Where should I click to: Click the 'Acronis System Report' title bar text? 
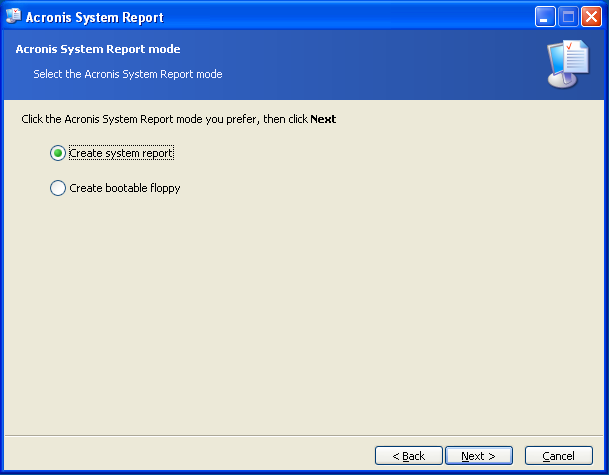(x=94, y=17)
